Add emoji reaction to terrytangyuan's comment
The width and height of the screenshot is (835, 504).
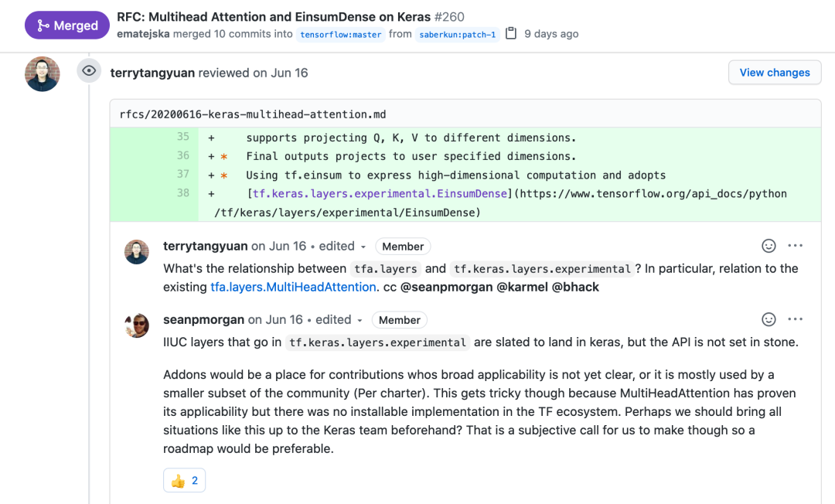(x=769, y=245)
